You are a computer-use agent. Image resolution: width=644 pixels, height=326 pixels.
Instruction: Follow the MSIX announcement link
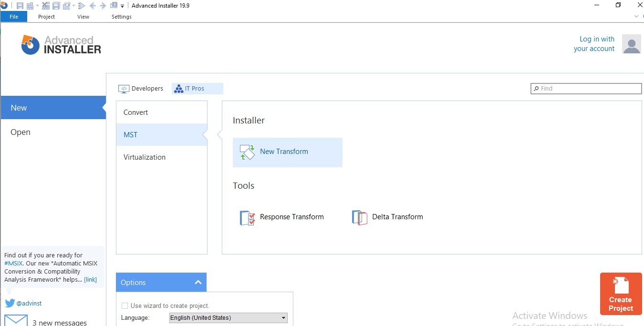(x=90, y=279)
